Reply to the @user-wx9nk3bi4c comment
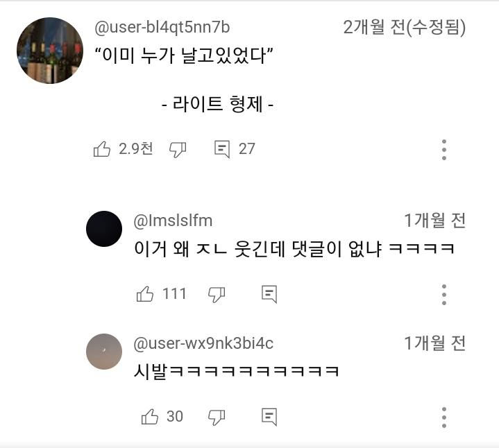Viewport: 499px width, 448px height. coord(269,416)
